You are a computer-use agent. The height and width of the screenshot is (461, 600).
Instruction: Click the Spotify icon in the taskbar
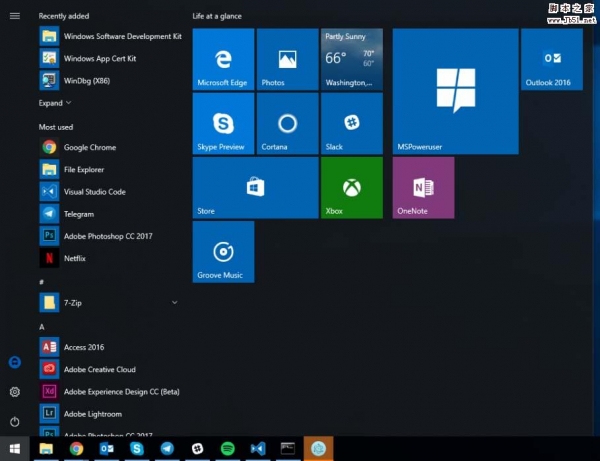[x=227, y=449]
